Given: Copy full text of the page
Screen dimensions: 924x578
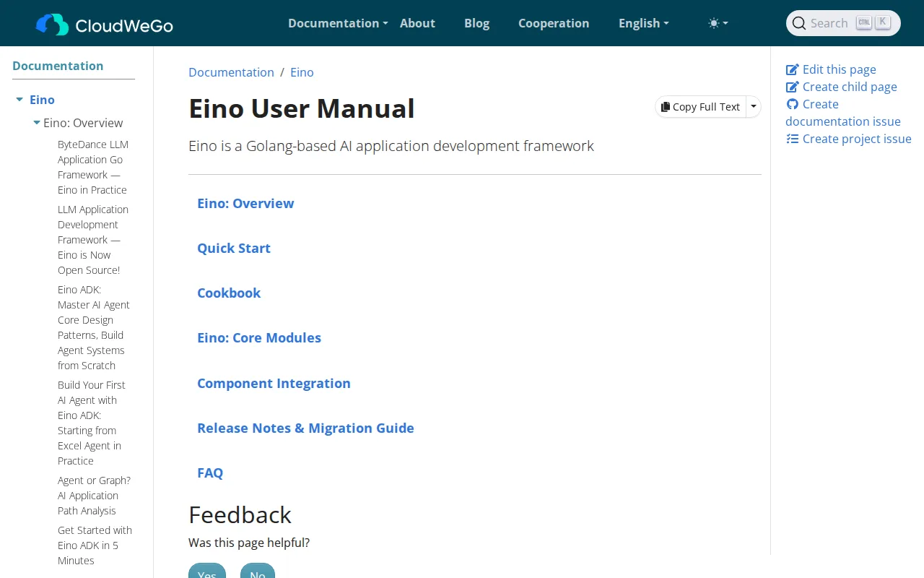Looking at the screenshot, I should pyautogui.click(x=700, y=107).
